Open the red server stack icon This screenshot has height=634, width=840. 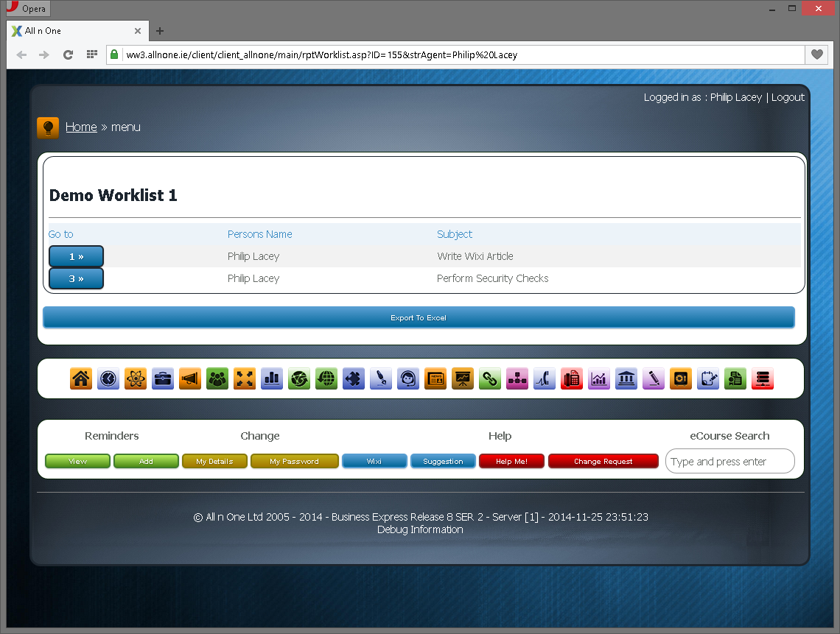pos(763,378)
